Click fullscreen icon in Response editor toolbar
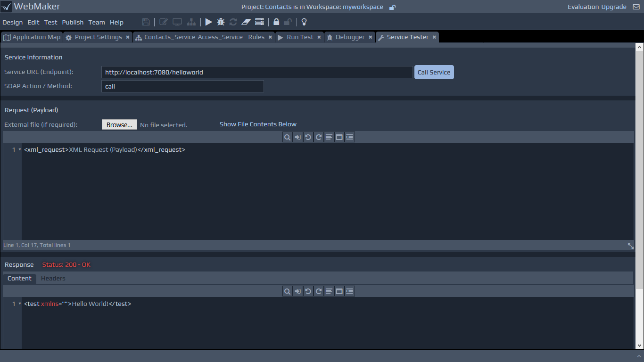 [339, 291]
